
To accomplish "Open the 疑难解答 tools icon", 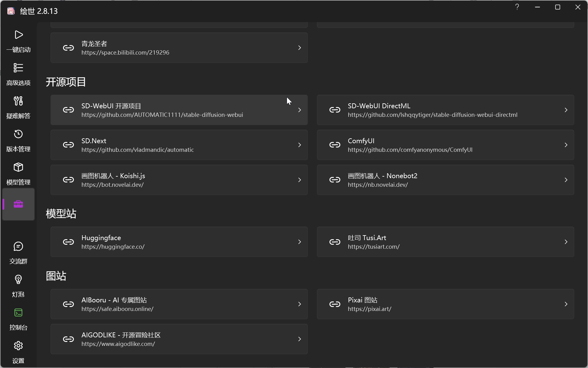I will pyautogui.click(x=18, y=101).
